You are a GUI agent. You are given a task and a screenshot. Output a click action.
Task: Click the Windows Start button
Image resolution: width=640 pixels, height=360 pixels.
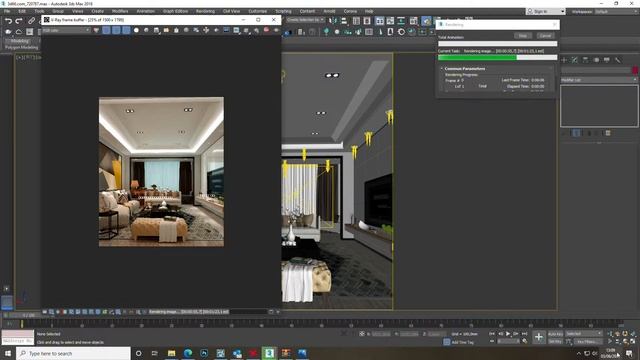(x=8, y=353)
